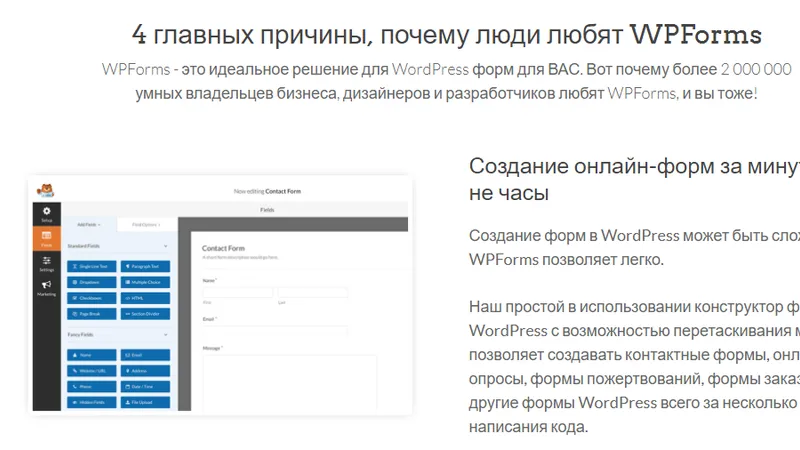Add a Multiple Choice field
Image resolution: width=800 pixels, height=450 pixels.
[x=145, y=282]
